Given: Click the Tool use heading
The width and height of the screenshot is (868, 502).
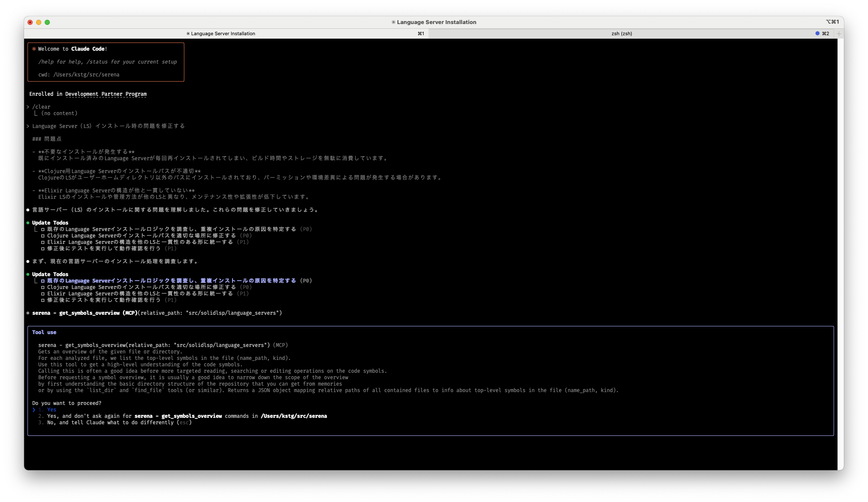Looking at the screenshot, I should pyautogui.click(x=44, y=332).
